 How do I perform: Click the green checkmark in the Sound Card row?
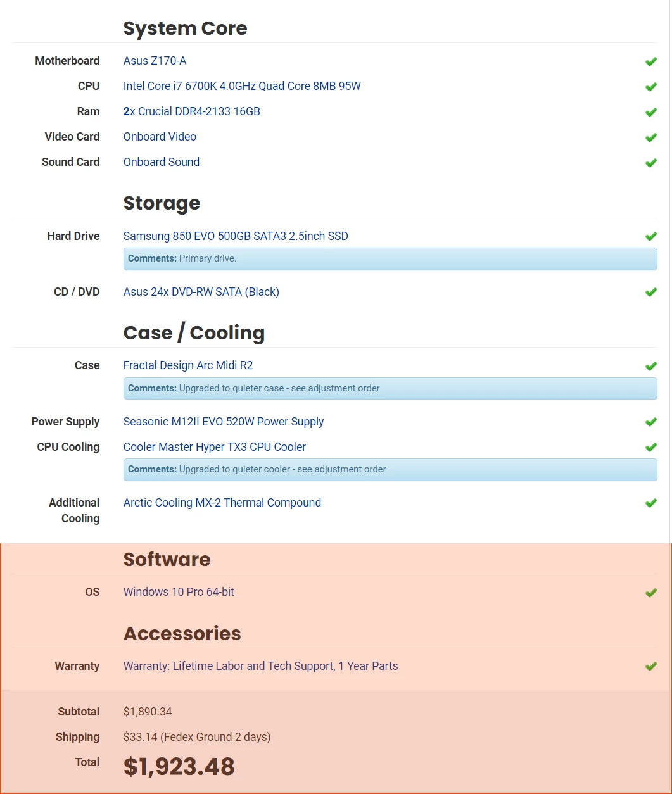coord(650,163)
